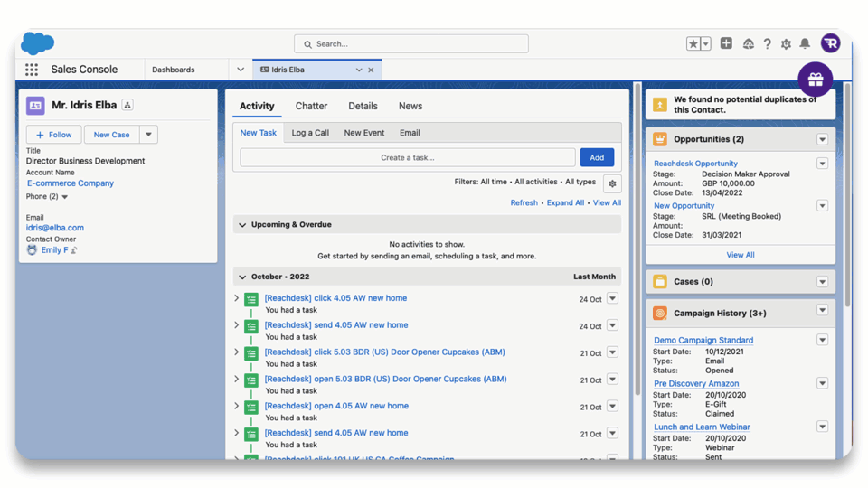Open the timeline filter settings gear
Viewport: 868px width, 488px height.
(x=612, y=183)
